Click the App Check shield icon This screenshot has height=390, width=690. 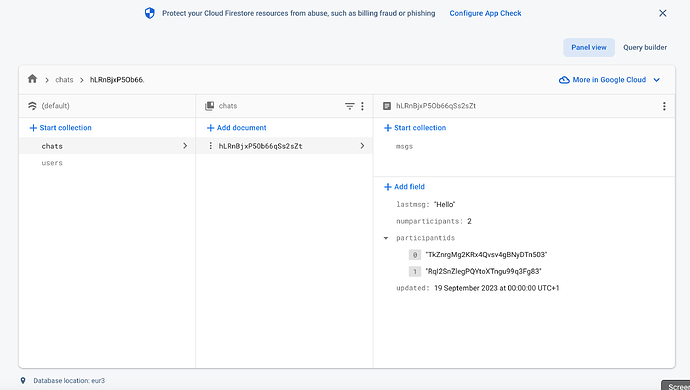coord(150,13)
